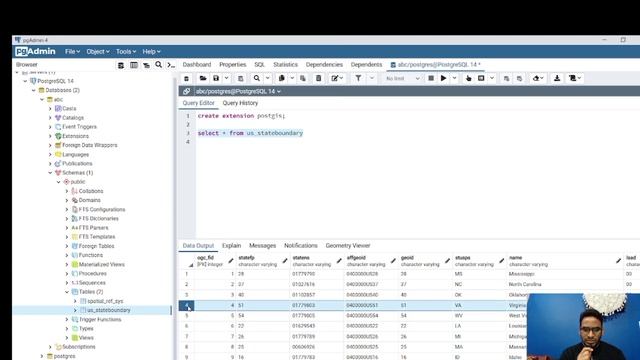Open the row limit 'No limit' dropdown
Viewport: 640px width, 360px height.
[x=402, y=78]
